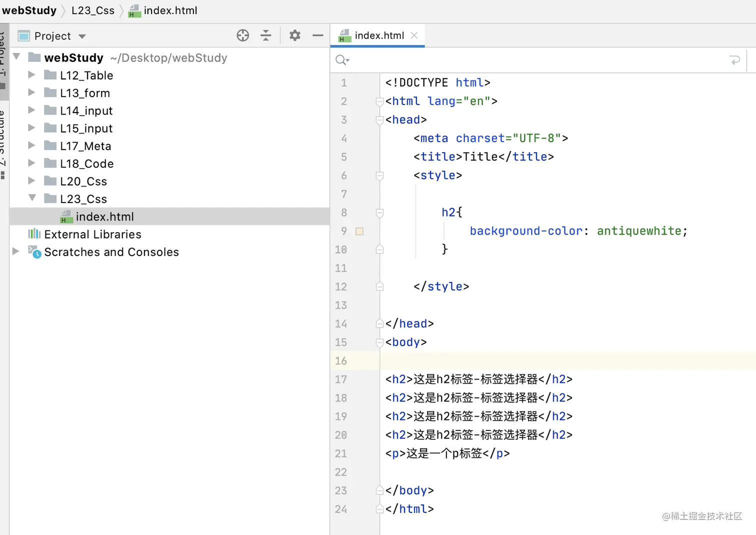Viewport: 756px width, 535px height.
Task: Click the antiquewhite color swatch in gutter
Action: [x=359, y=231]
